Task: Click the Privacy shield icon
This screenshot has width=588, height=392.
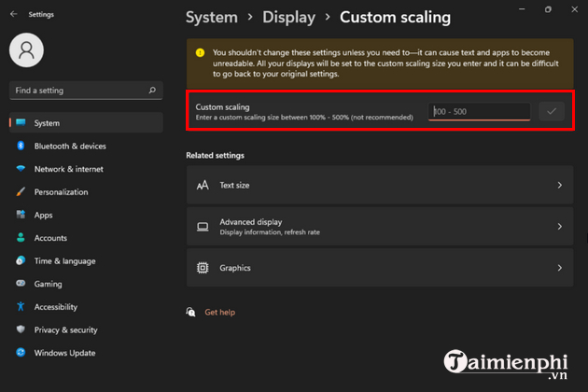Action: (x=21, y=329)
